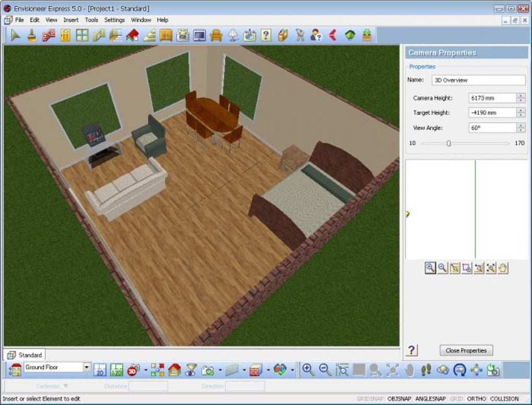
Task: Open the Tools menu
Action: [x=91, y=20]
